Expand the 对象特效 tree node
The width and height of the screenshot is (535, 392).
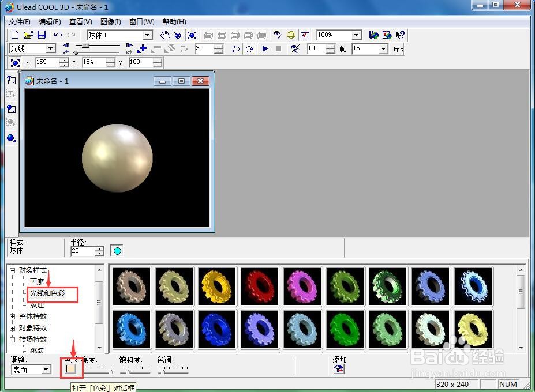[13, 328]
